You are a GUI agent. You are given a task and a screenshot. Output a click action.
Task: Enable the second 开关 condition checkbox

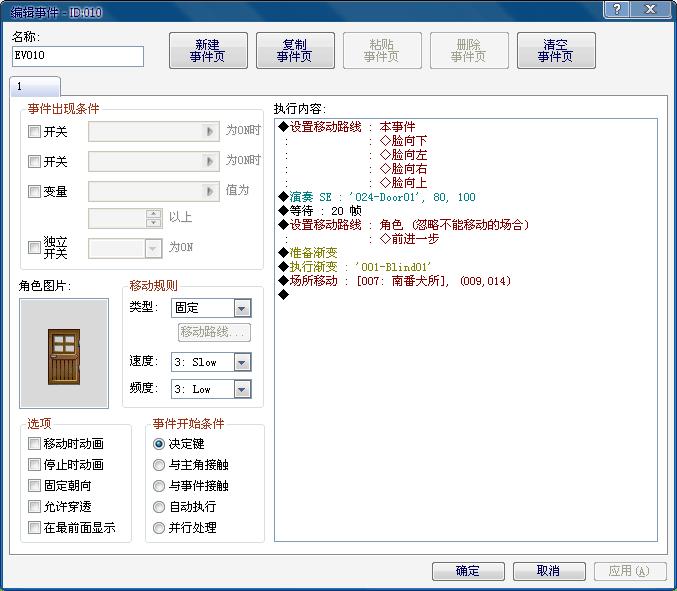[34, 161]
